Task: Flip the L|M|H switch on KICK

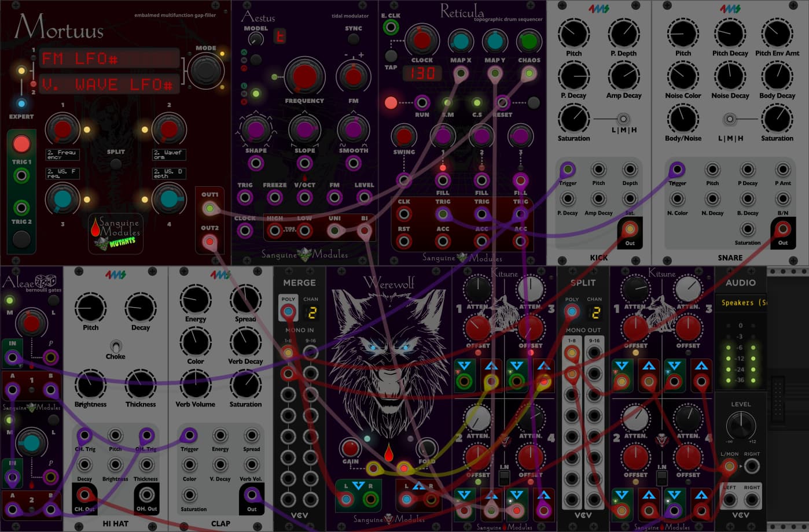Action: point(623,119)
